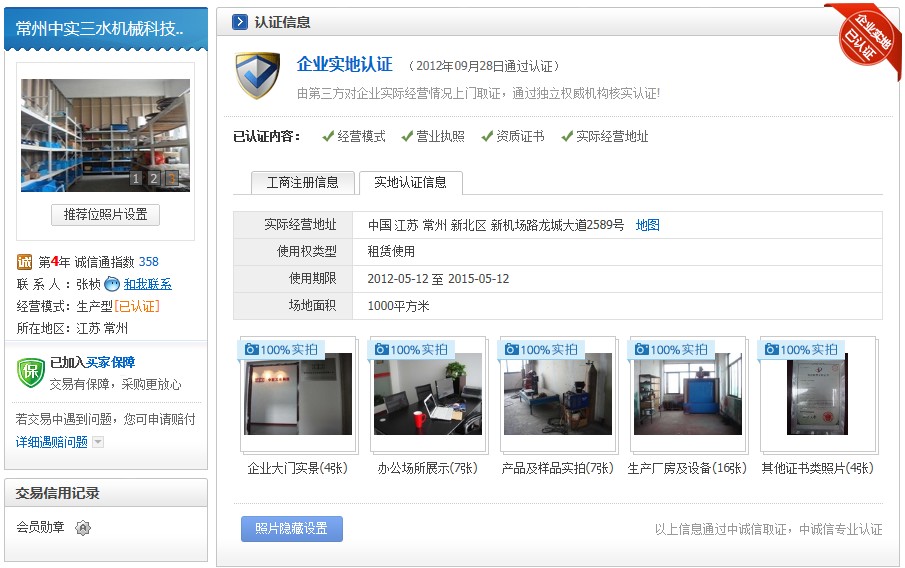Select slide 2 in the company photo carousel
The width and height of the screenshot is (905, 568).
pos(154,178)
